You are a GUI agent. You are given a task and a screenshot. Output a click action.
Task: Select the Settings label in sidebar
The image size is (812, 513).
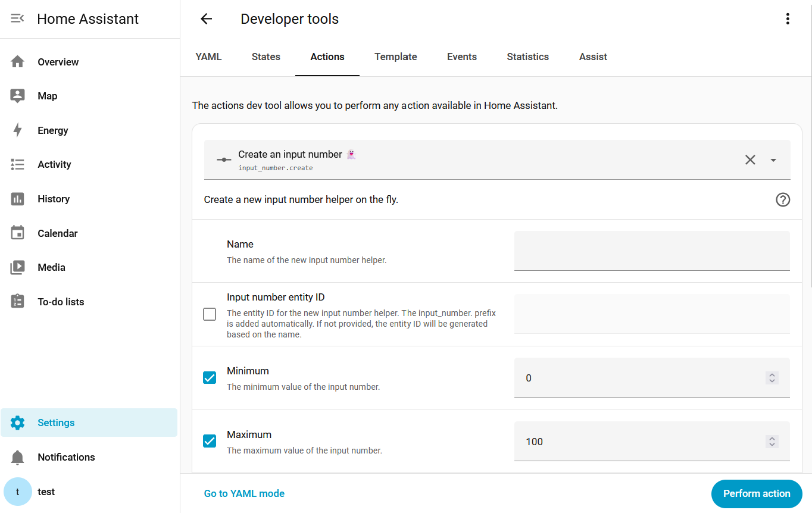click(56, 423)
